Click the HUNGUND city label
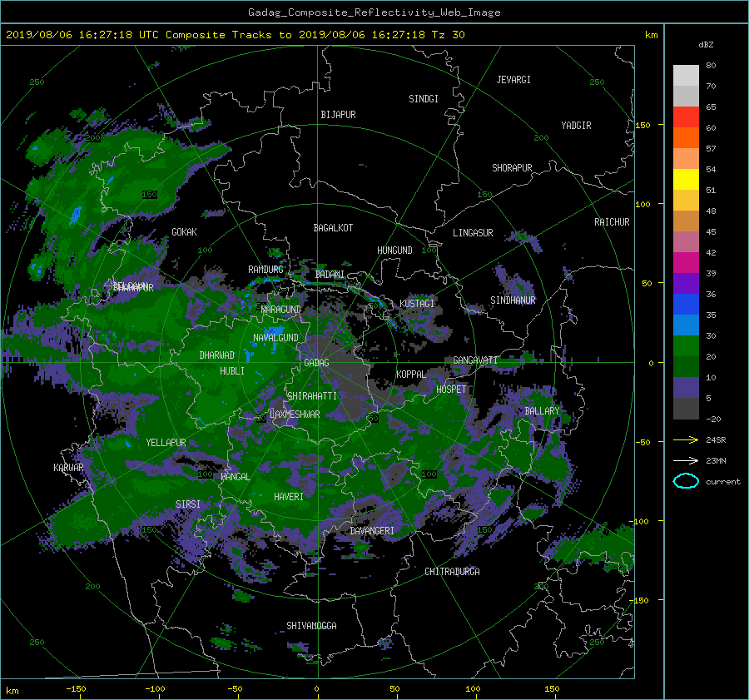749x700 pixels. click(x=394, y=251)
